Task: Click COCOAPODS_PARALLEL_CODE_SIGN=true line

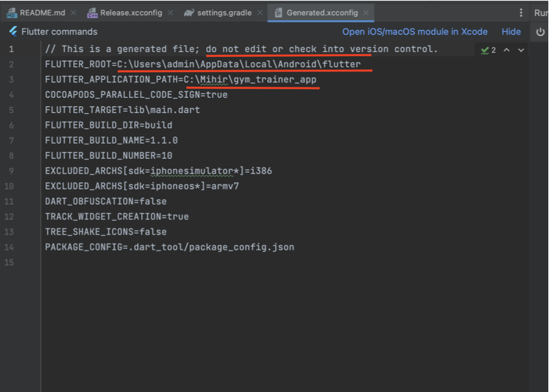Action: 136,94
